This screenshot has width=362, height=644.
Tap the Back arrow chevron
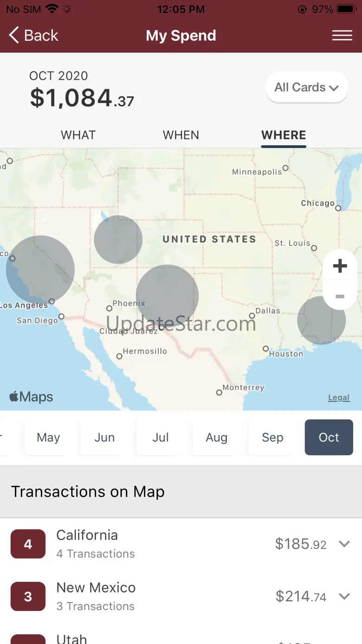tap(14, 35)
